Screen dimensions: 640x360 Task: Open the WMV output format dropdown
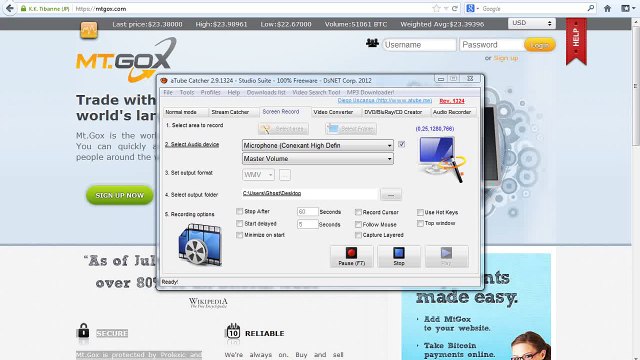pos(258,175)
